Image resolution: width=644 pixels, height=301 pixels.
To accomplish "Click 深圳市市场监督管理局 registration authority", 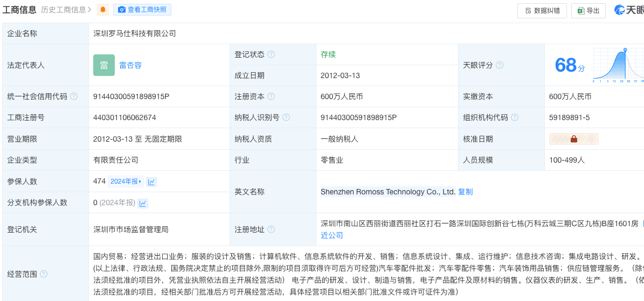I will coord(131,229).
